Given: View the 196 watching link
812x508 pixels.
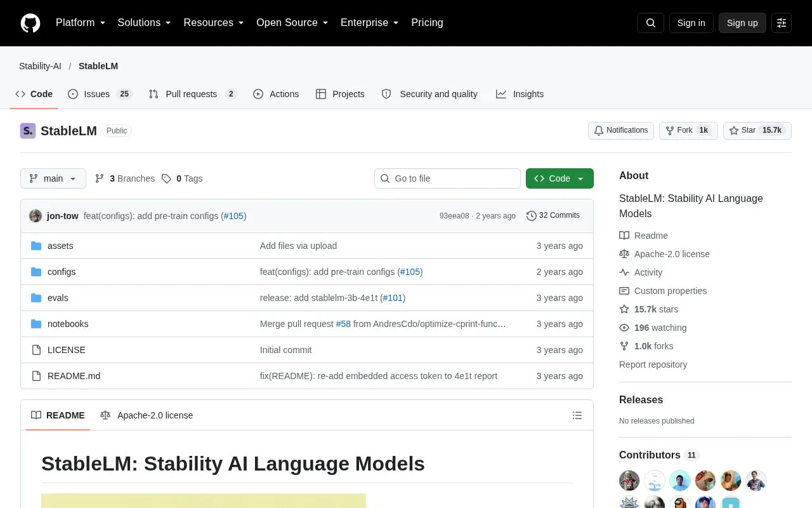Looking at the screenshot, I should coord(653,328).
